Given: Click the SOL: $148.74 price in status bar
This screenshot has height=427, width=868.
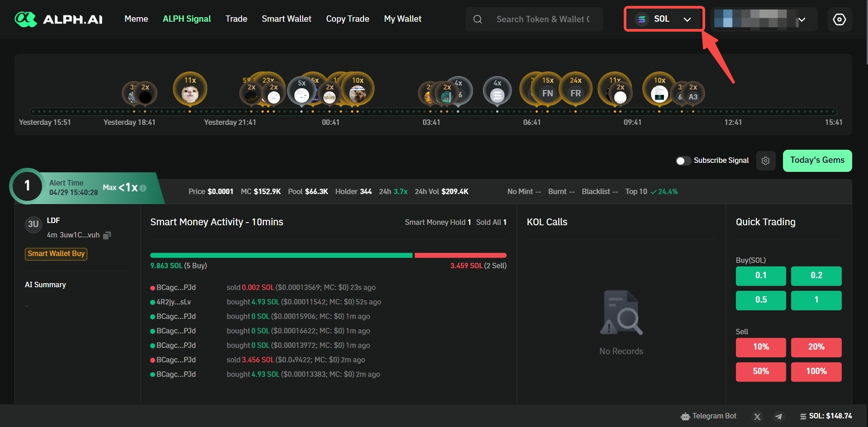Looking at the screenshot, I should (x=826, y=416).
